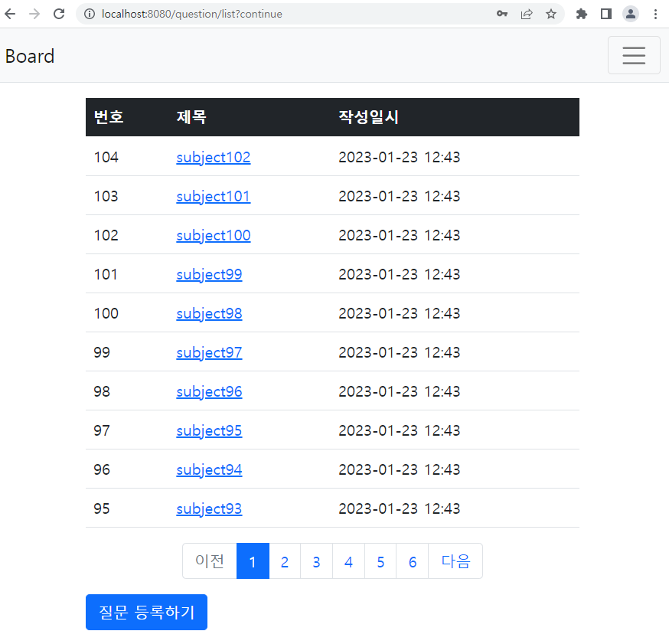This screenshot has height=644, width=669.
Task: Open the subject99 question
Action: pos(209,274)
